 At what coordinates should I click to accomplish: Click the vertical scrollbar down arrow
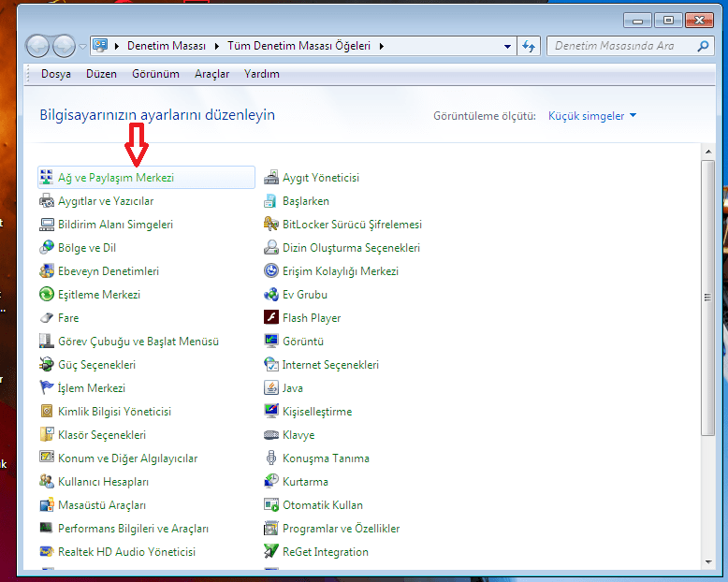708,559
